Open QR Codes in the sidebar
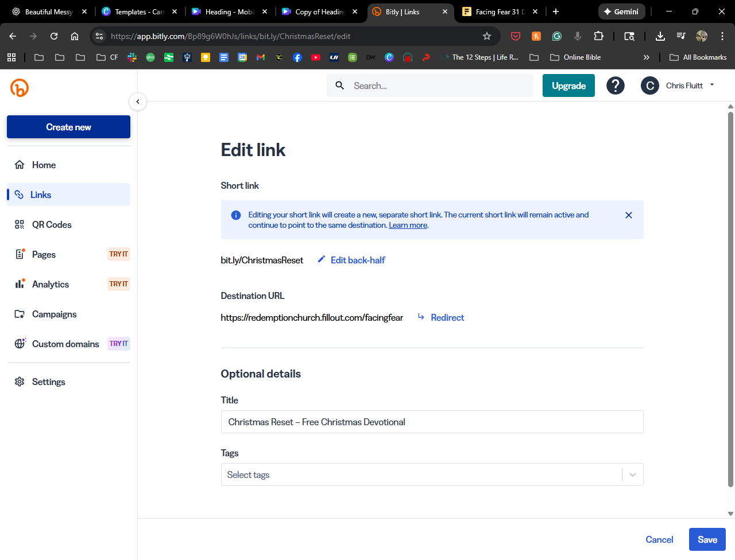The image size is (735, 560). point(52,224)
